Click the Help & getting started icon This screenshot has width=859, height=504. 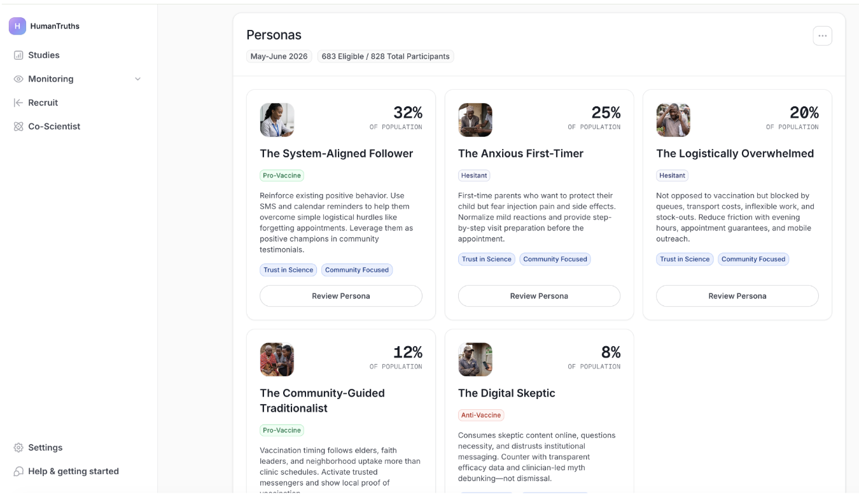click(x=18, y=472)
